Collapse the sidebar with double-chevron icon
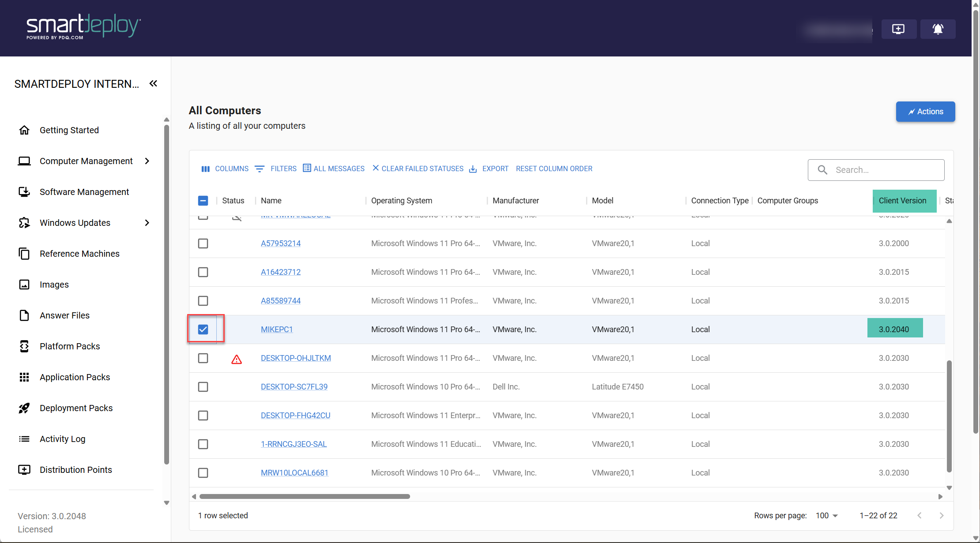 pyautogui.click(x=153, y=83)
